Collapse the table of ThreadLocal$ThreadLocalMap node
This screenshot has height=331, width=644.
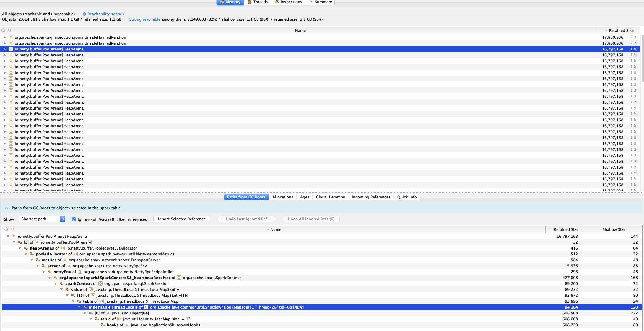[x=73, y=301]
